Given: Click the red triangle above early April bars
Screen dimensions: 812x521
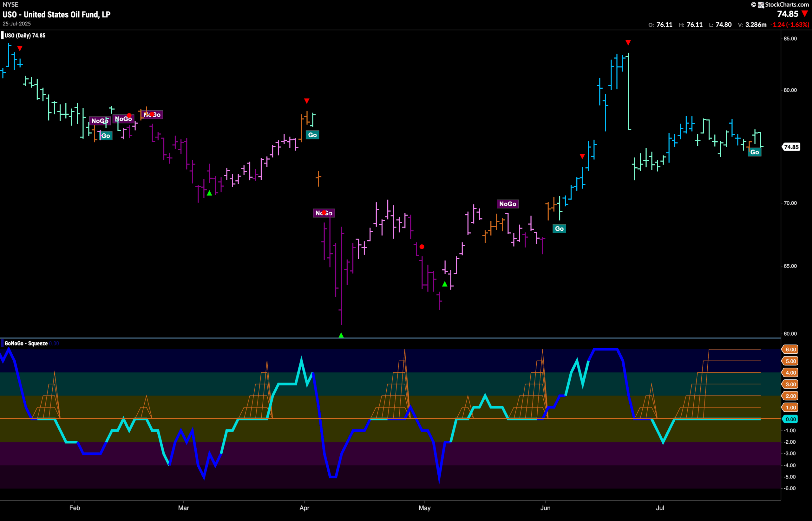Looking at the screenshot, I should (306, 101).
